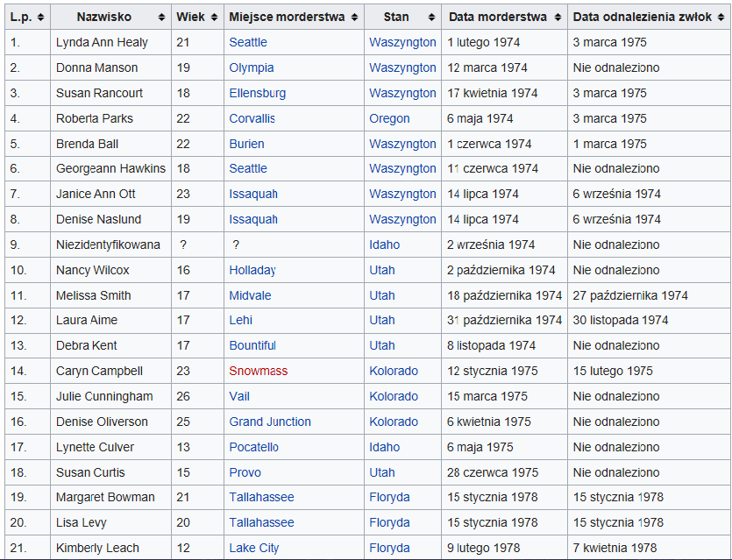The width and height of the screenshot is (732, 560).
Task: Sort by Wiek column sort arrows
Action: [214, 18]
